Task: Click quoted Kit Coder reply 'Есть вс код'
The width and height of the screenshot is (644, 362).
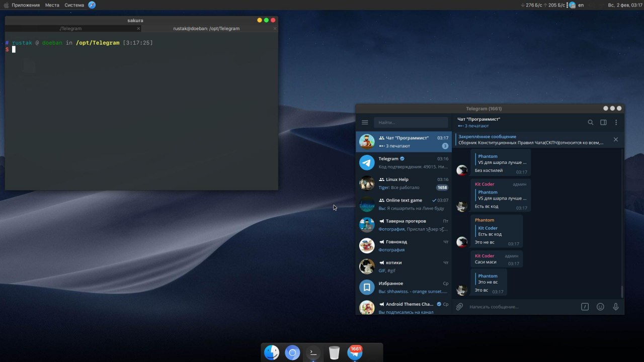Action: (489, 231)
